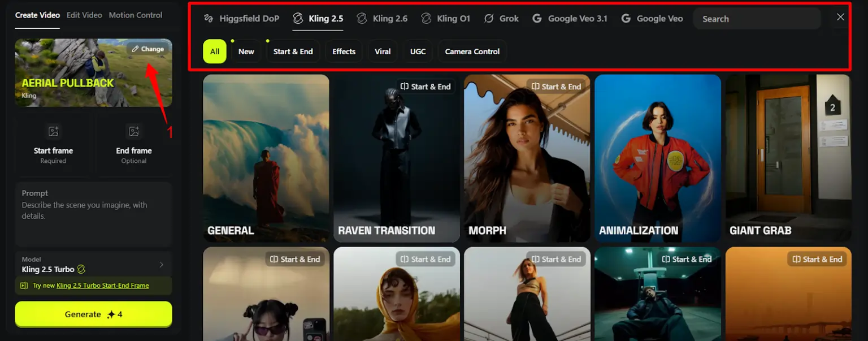Pick the Raven Transition preset thumbnail
The height and width of the screenshot is (341, 868).
[396, 158]
